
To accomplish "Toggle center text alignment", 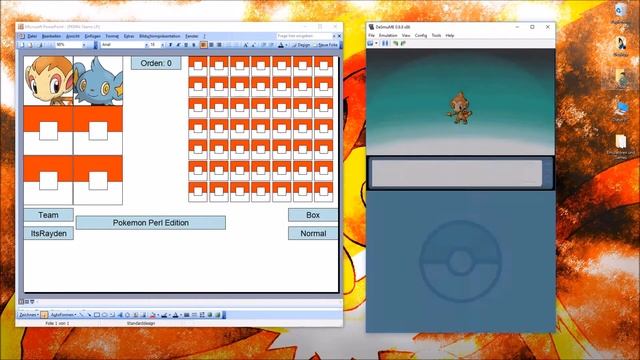I will (x=211, y=45).
